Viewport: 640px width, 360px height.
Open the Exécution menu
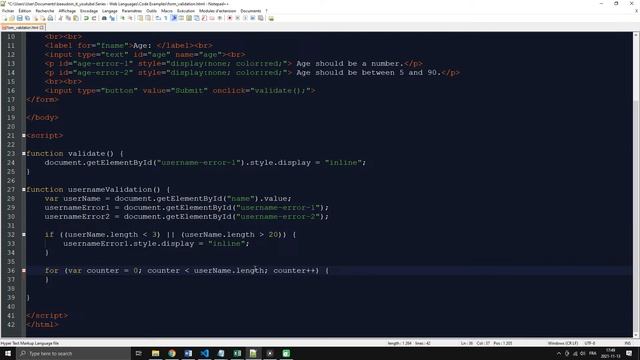pyautogui.click(x=186, y=11)
